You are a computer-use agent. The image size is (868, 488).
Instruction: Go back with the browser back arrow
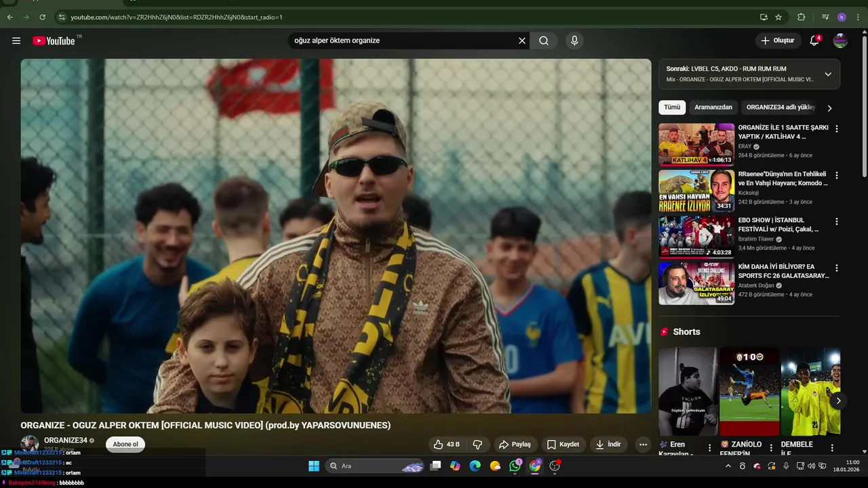(9, 17)
